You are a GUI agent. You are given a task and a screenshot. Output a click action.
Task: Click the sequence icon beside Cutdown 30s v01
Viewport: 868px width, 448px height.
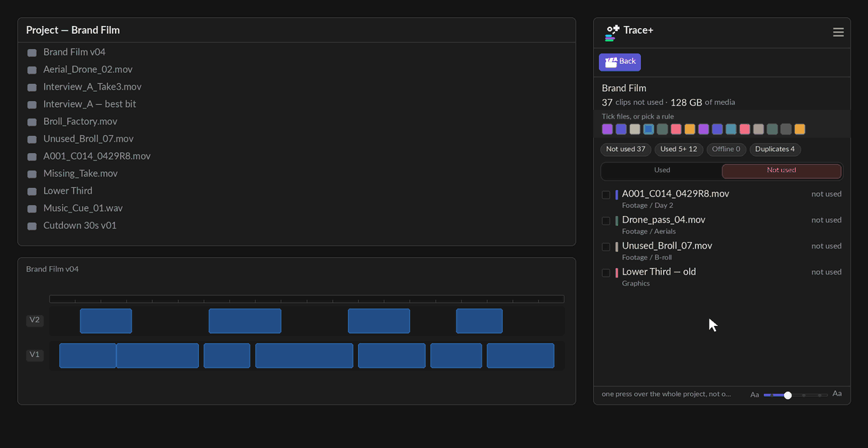pos(32,226)
